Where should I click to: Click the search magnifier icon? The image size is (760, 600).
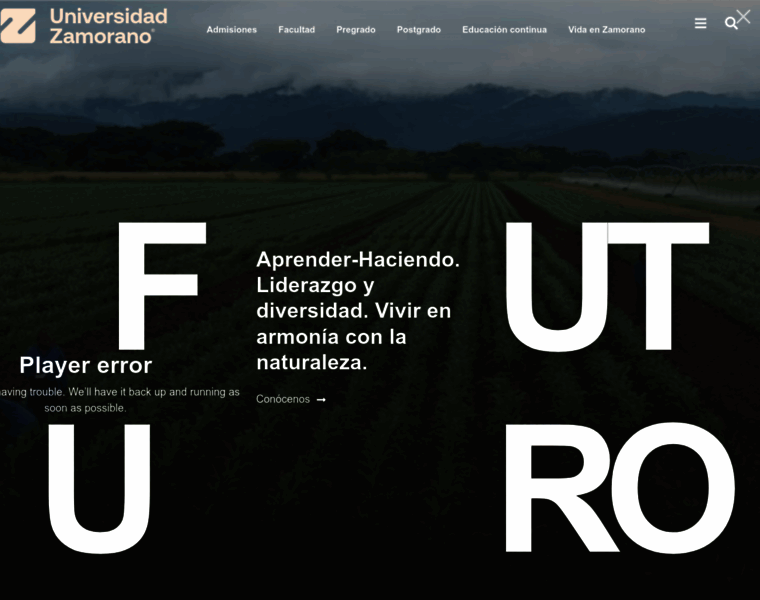pos(730,23)
